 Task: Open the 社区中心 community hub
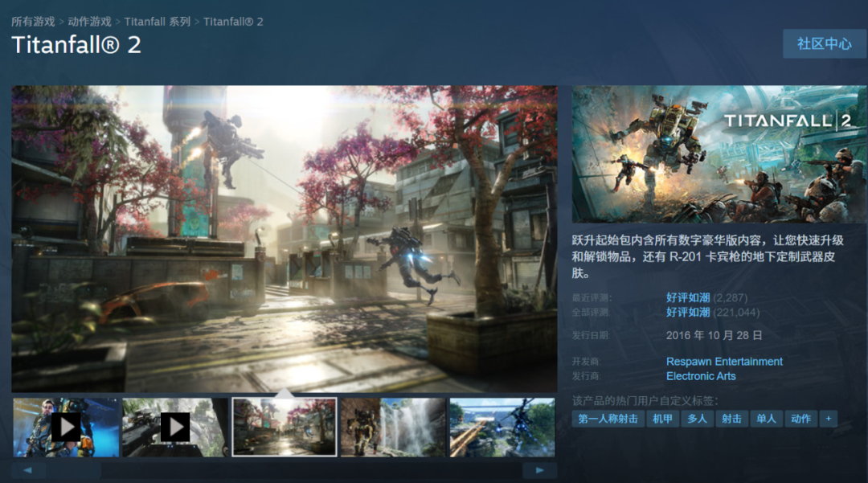(825, 43)
